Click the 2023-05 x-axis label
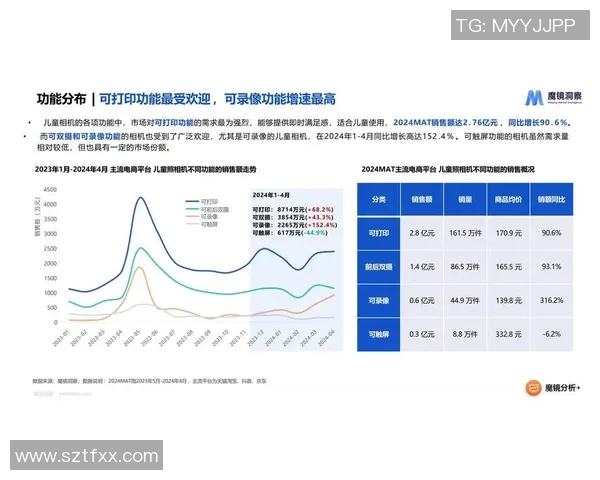 pyautogui.click(x=132, y=338)
